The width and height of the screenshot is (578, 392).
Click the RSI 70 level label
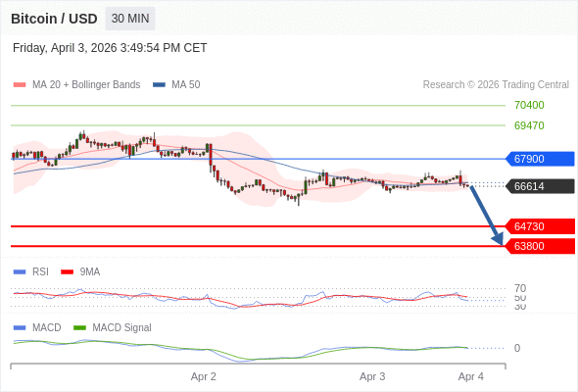520,288
